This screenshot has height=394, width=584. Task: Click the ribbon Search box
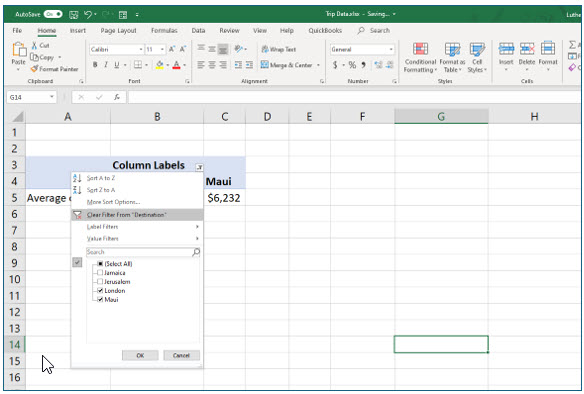(x=374, y=31)
